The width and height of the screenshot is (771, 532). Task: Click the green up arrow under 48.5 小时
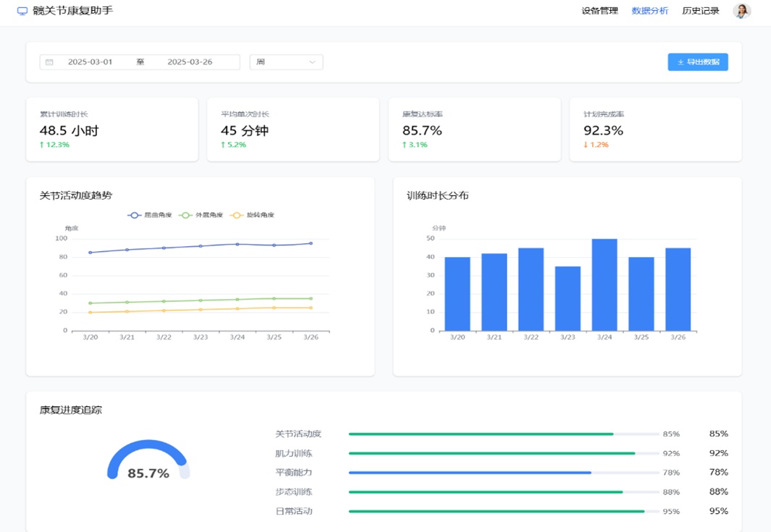click(x=42, y=145)
